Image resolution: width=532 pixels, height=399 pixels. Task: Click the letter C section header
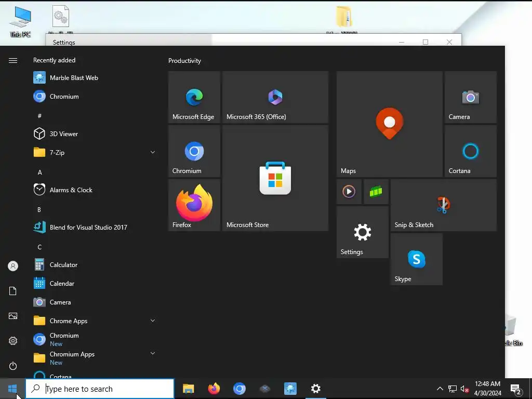39,247
